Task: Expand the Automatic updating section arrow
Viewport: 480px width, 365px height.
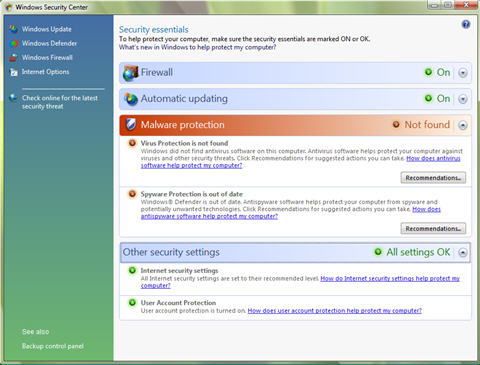Action: click(x=463, y=99)
